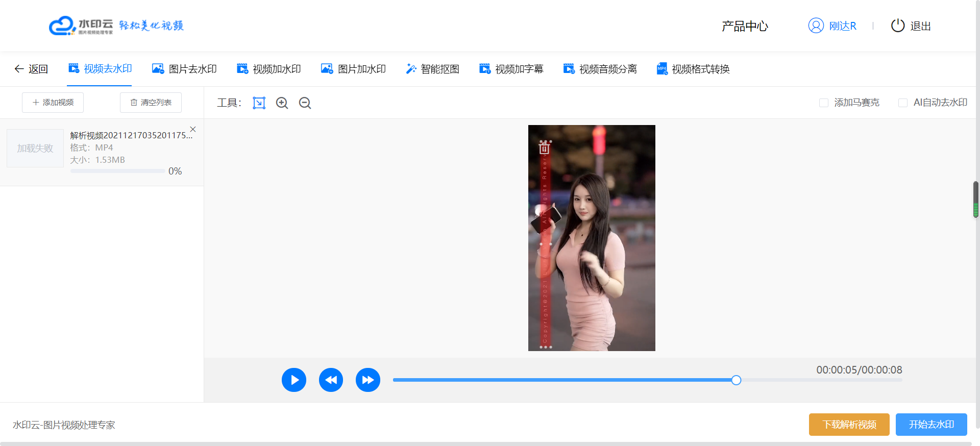Click the 视频加水印 tab icon
Viewport: 980px width, 446px height.
(242, 68)
